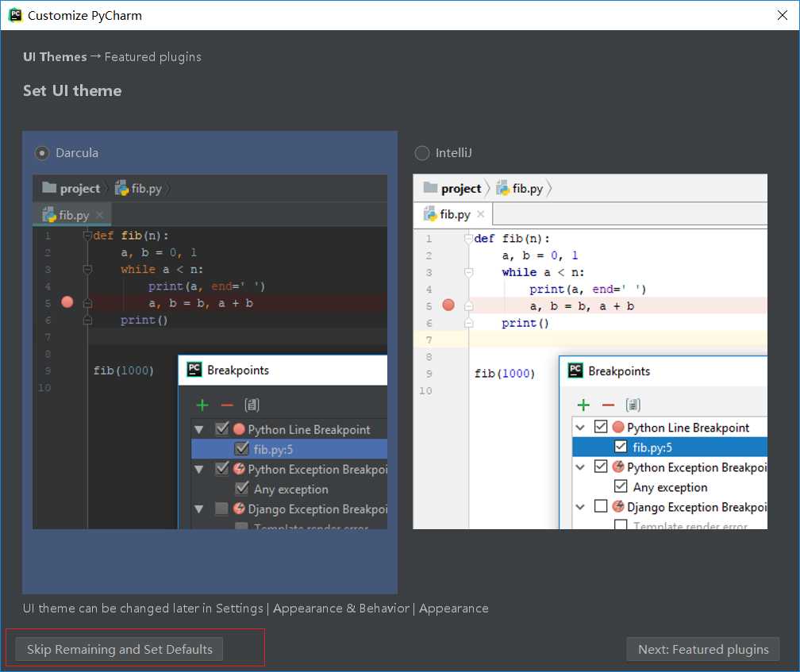Select the IntelliJ theme radio button

pyautogui.click(x=422, y=153)
